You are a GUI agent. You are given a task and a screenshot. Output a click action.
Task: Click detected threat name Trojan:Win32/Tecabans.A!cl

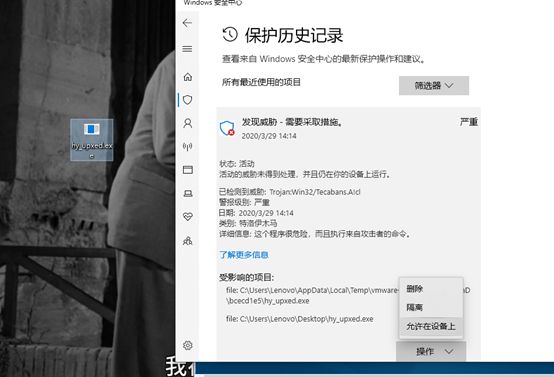coord(315,192)
